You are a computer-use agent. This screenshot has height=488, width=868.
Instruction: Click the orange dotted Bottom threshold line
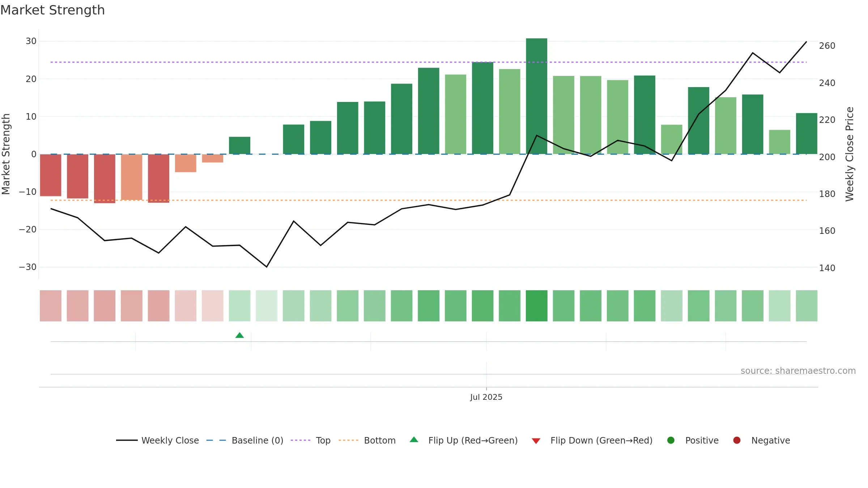click(429, 200)
